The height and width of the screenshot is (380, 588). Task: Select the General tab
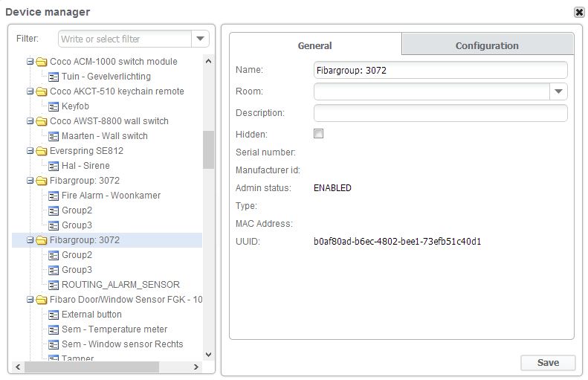(314, 45)
